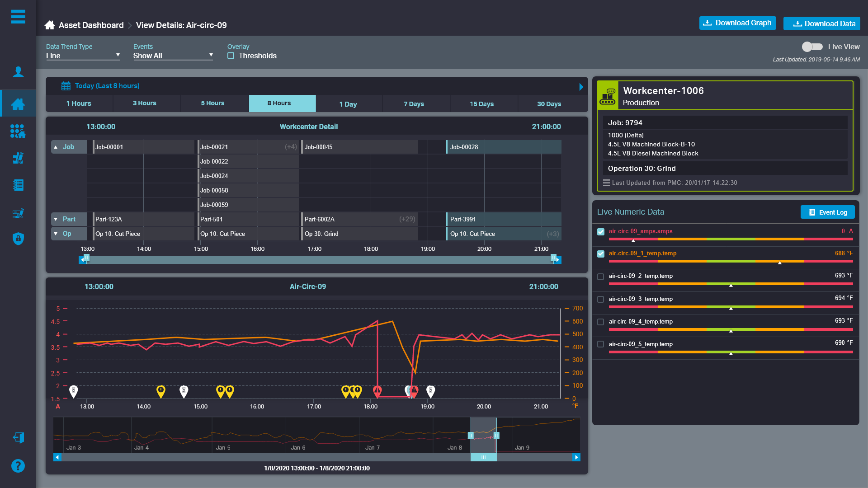Expand the Part row expander

(x=56, y=219)
